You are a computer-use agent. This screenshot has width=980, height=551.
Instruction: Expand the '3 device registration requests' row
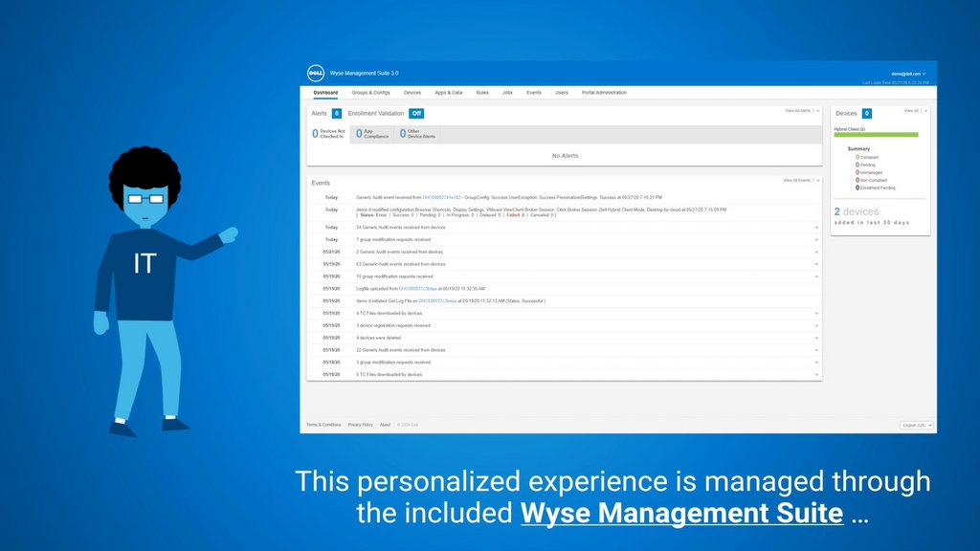(x=816, y=325)
